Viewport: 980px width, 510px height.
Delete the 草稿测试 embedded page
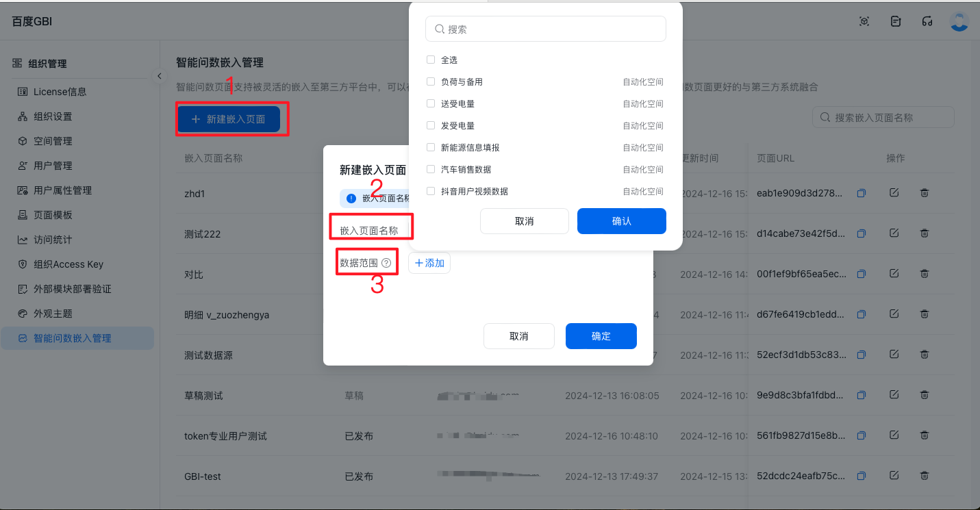[x=924, y=395]
